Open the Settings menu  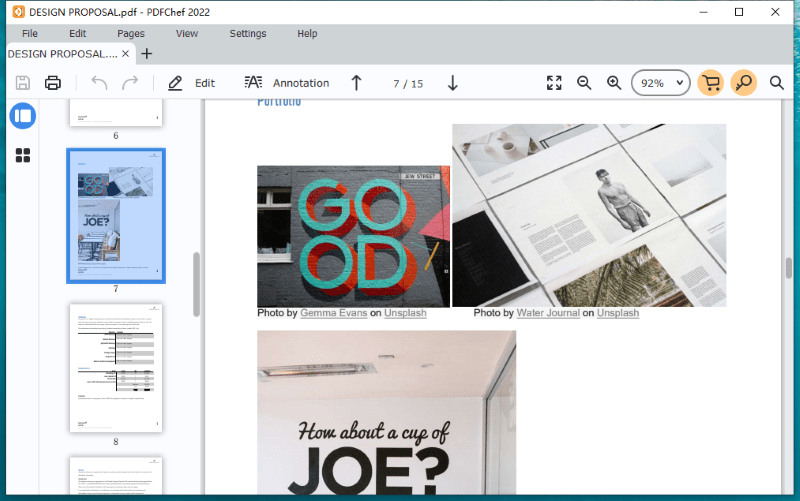click(x=248, y=33)
